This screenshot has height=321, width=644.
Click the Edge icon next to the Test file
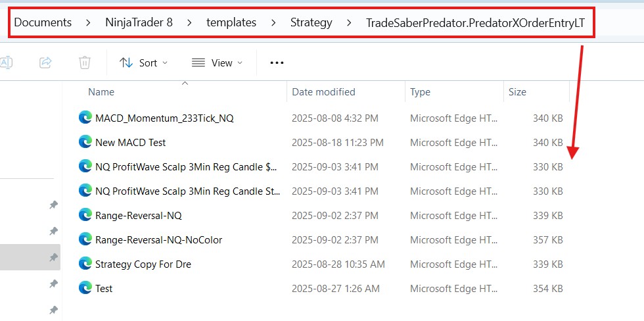(x=85, y=288)
